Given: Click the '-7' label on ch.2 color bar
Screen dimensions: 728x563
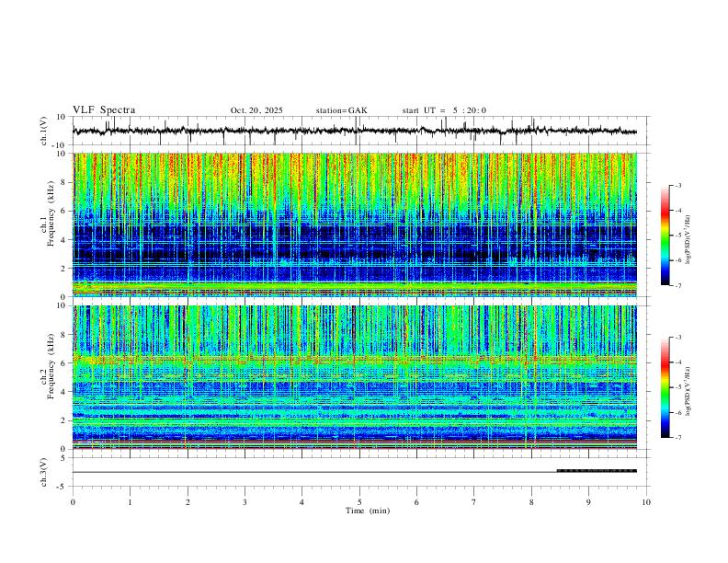Looking at the screenshot, I should click(x=678, y=438).
